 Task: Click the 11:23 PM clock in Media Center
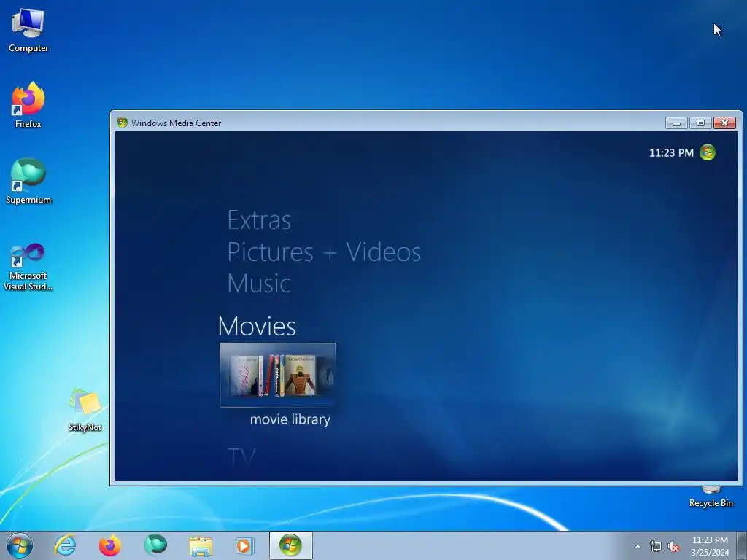coord(671,153)
